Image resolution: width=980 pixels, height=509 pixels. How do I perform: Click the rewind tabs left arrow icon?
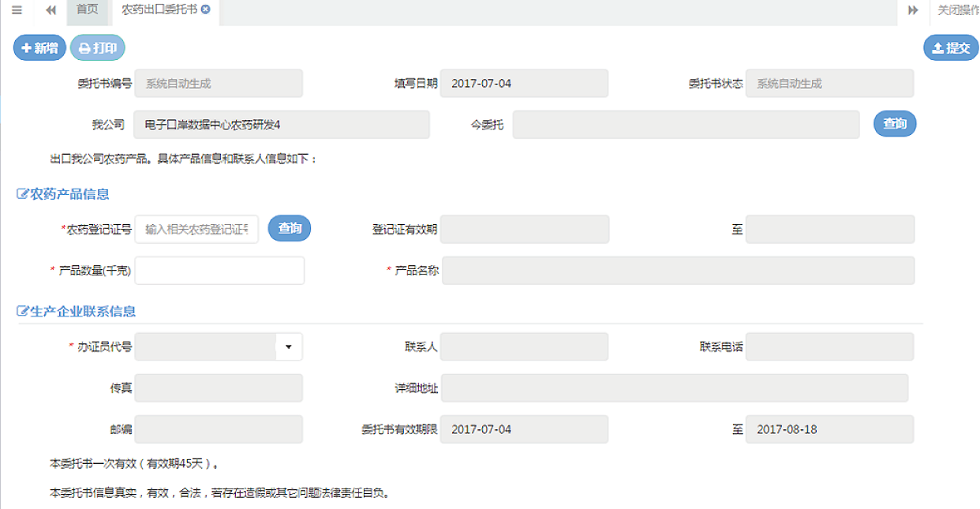pyautogui.click(x=50, y=10)
